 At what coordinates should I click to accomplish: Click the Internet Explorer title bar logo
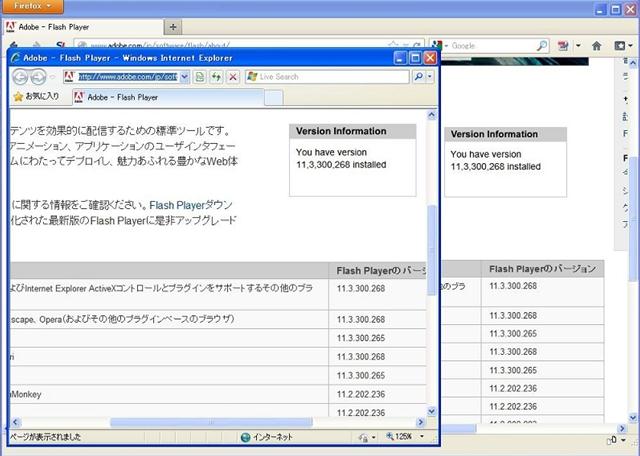coord(16,58)
